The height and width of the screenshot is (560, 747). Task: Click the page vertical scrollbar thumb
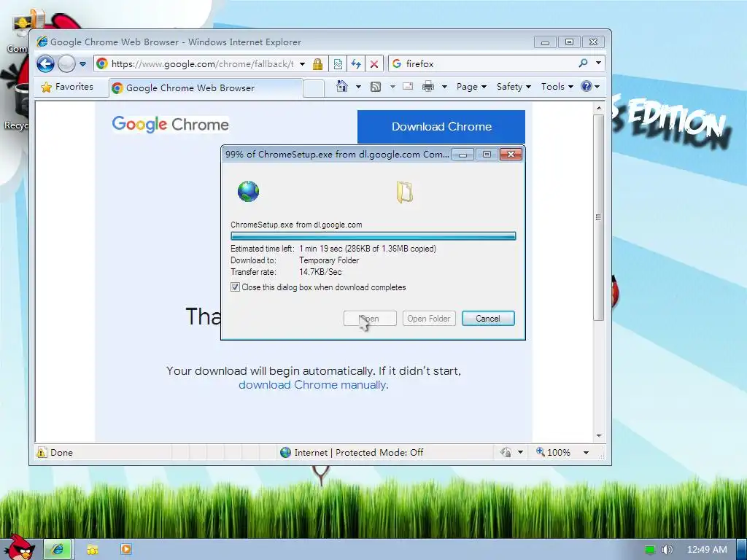599,217
